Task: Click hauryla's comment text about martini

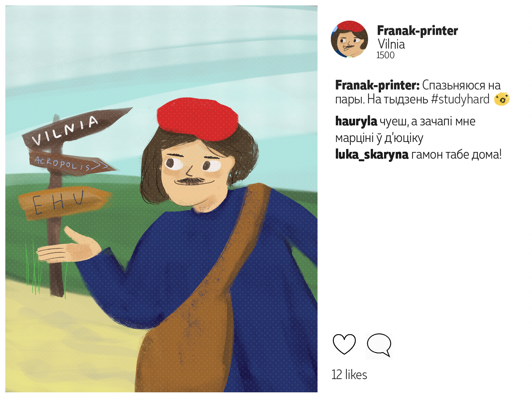Action: point(405,130)
